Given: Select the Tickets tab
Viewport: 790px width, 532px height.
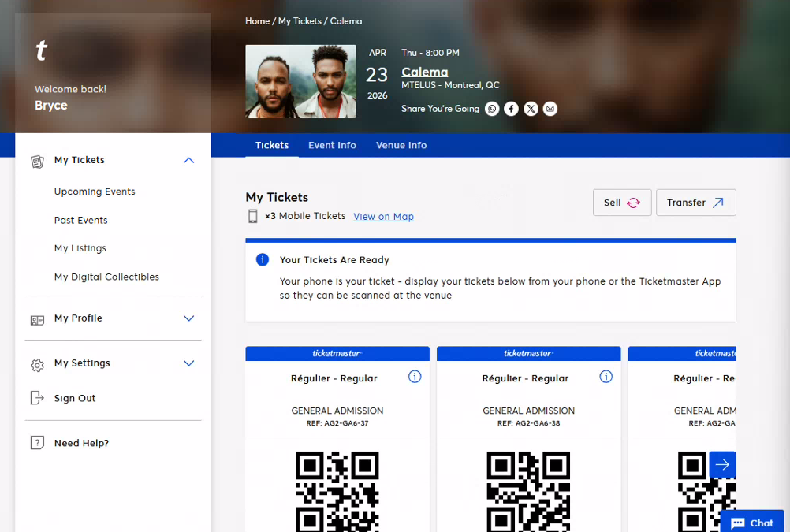Looking at the screenshot, I should tap(272, 145).
